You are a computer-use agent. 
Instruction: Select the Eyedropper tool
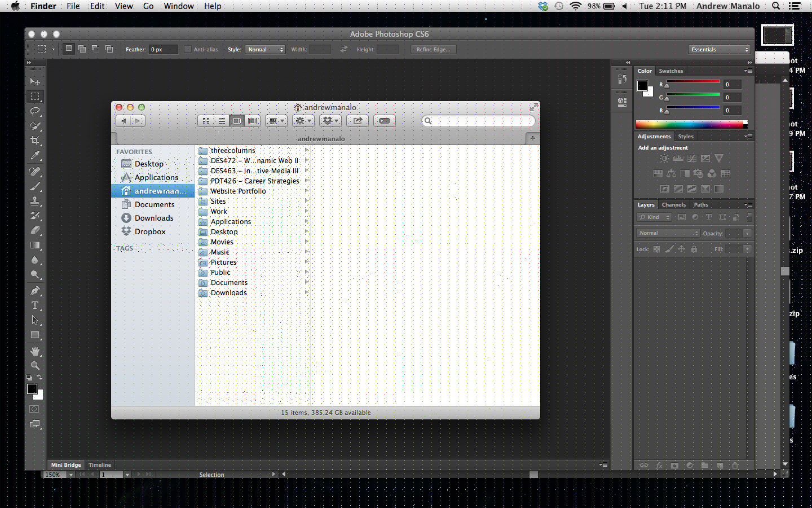point(35,155)
